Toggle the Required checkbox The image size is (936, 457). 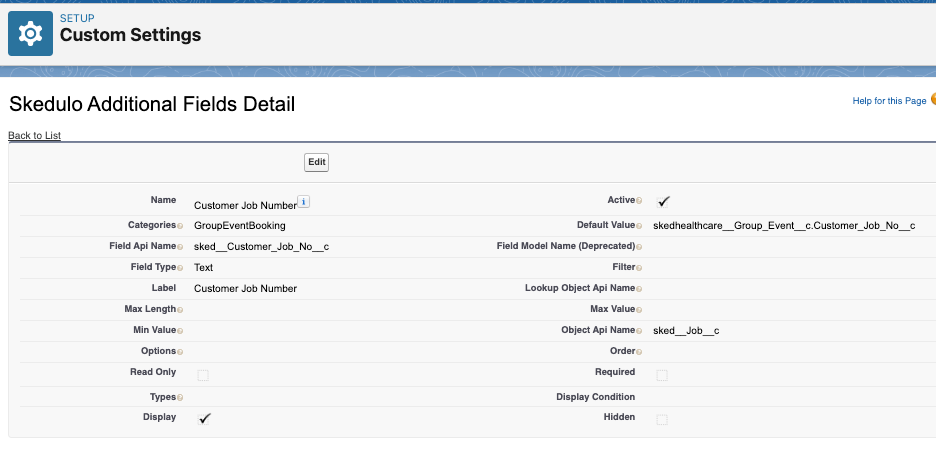coord(662,375)
